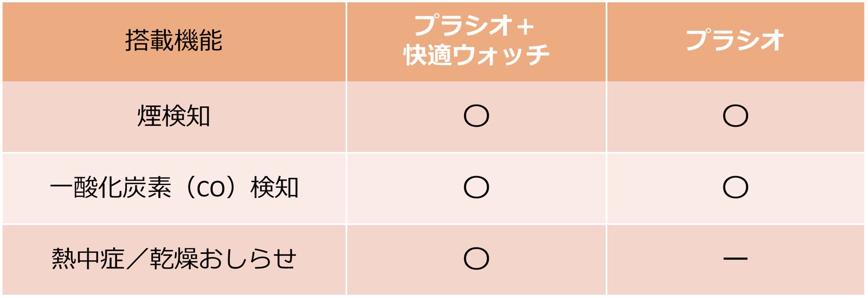Select the 乾燥おしらせ text in the last row
This screenshot has height=298, width=868.
coord(223,259)
